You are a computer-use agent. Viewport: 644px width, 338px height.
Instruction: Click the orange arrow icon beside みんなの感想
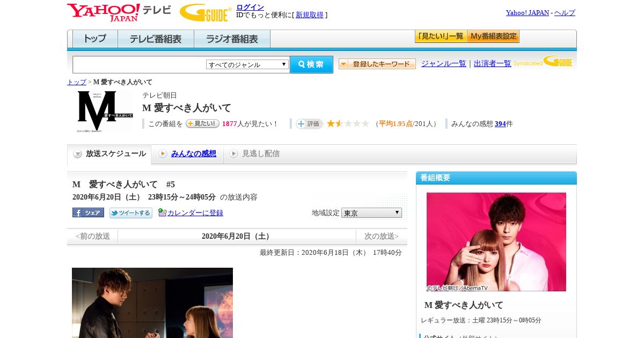163,154
